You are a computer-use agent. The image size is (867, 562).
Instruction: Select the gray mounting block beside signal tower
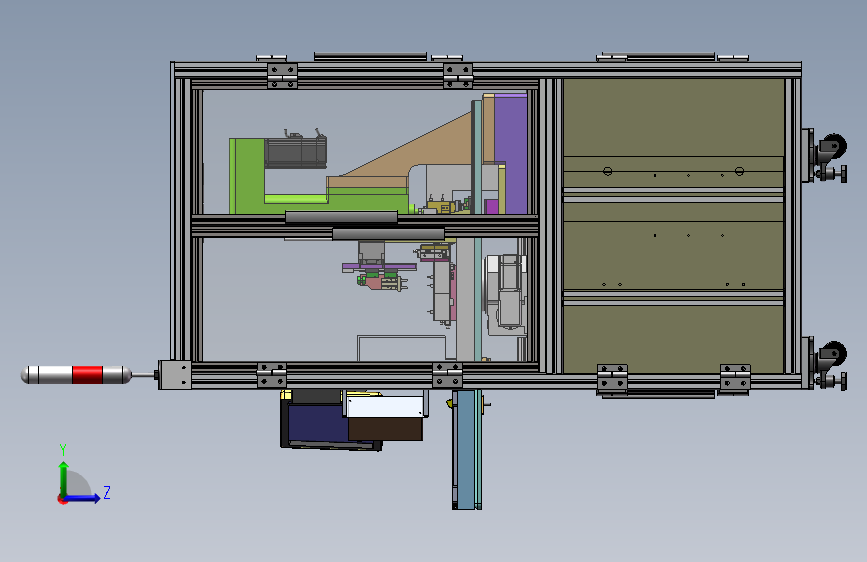(x=175, y=375)
